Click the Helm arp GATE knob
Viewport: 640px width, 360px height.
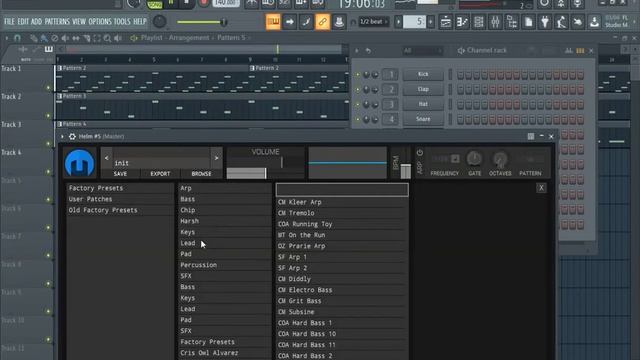(474, 159)
